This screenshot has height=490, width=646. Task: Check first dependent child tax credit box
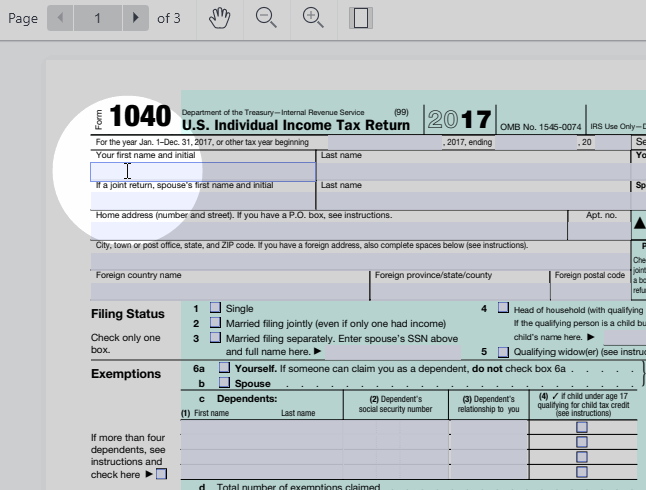[582, 427]
